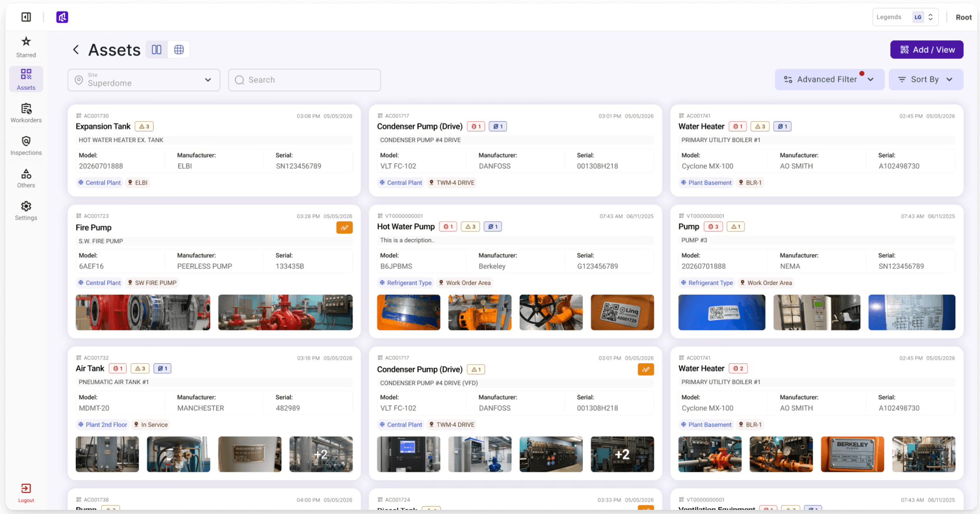The width and height of the screenshot is (980, 514).
Task: Click Work Order Area tag on Pump
Action: point(765,283)
